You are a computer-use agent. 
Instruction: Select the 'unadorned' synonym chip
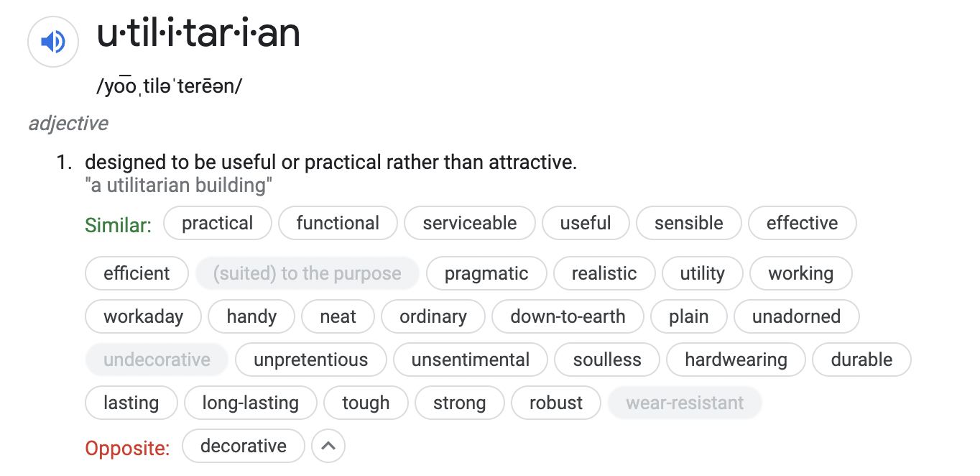(x=796, y=316)
